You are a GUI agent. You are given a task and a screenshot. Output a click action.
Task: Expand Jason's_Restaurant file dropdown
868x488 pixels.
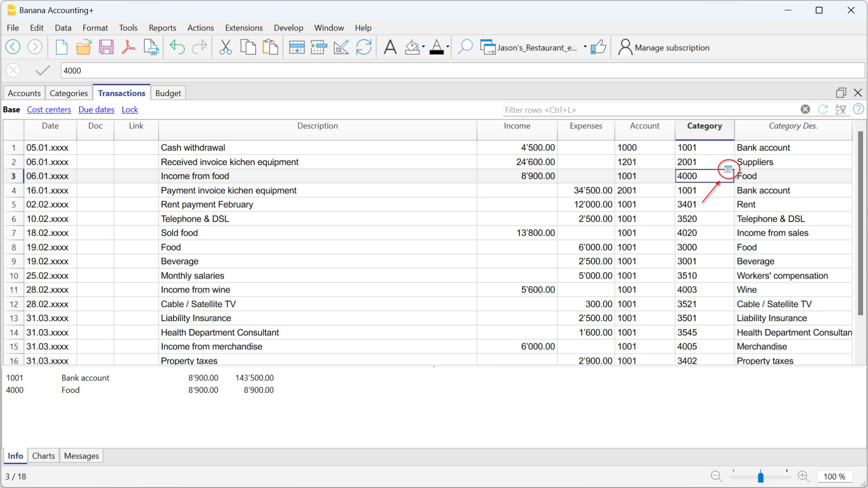pos(585,47)
